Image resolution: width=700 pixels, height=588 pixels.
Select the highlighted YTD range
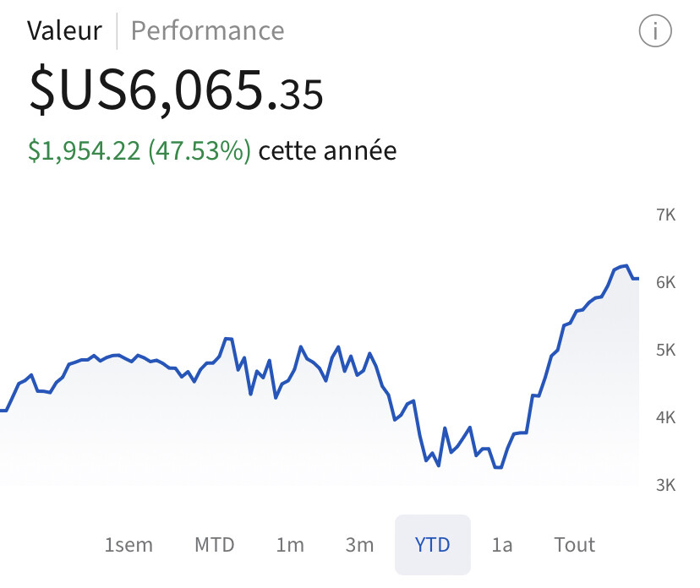[433, 545]
